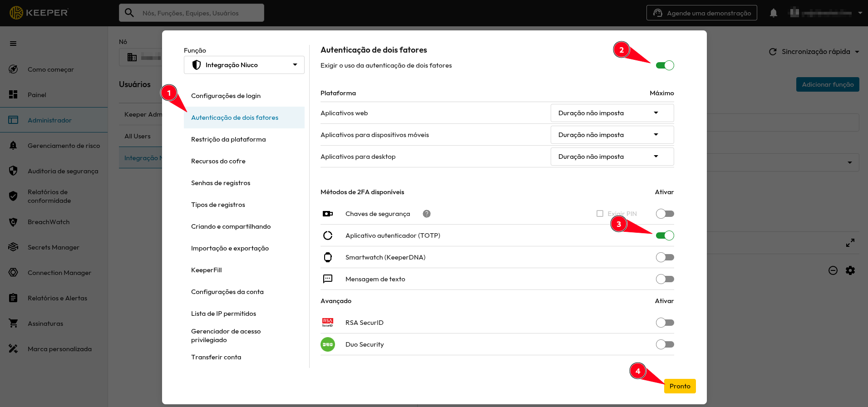The image size is (868, 407).
Task: Click the sync refresh icon
Action: point(773,52)
